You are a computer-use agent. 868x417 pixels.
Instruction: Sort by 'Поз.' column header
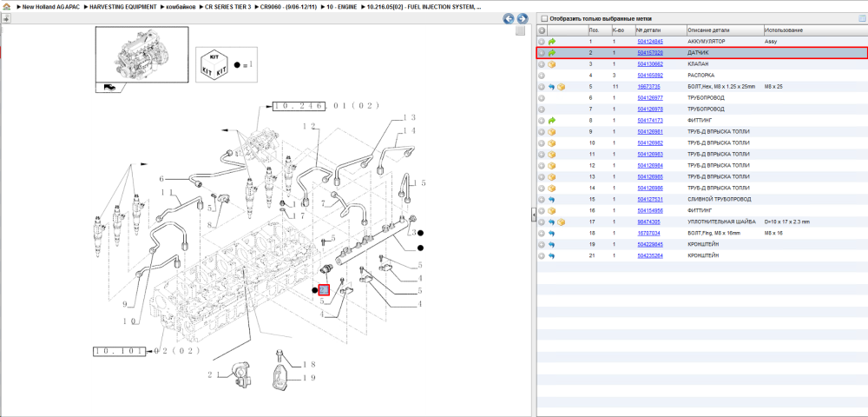point(600,30)
